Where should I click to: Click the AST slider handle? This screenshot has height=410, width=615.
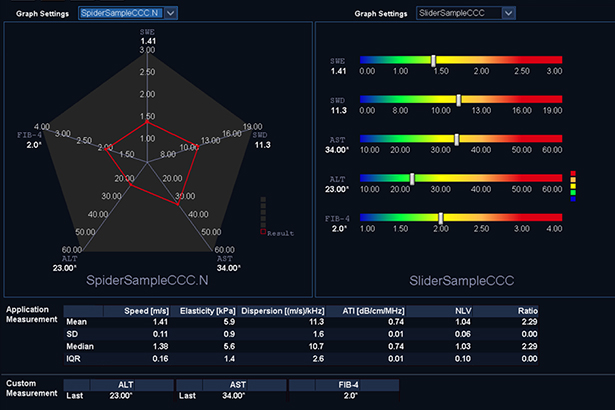pyautogui.click(x=457, y=139)
